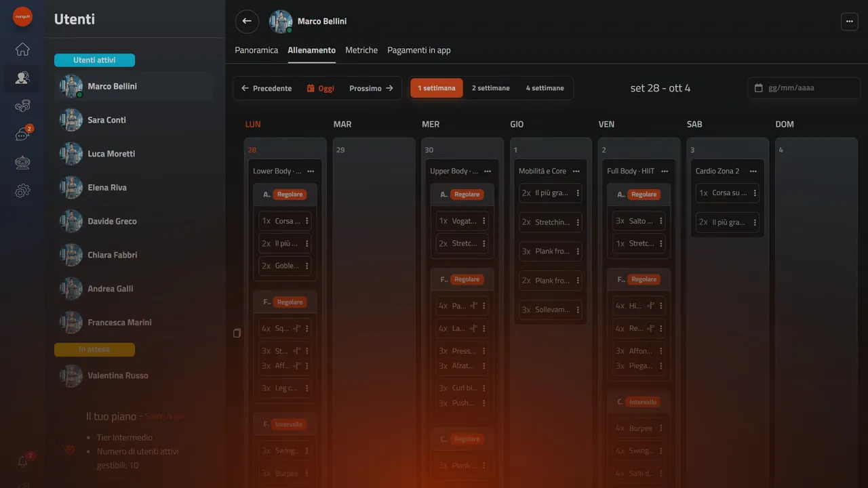The image size is (868, 488).
Task: Open options menu of Cardio Zona 2
Action: coord(753,171)
